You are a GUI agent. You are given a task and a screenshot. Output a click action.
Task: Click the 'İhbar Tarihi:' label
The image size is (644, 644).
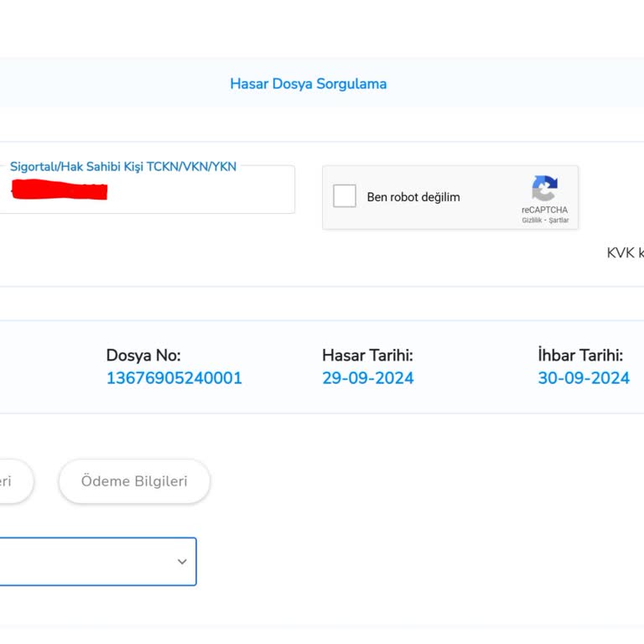click(580, 356)
